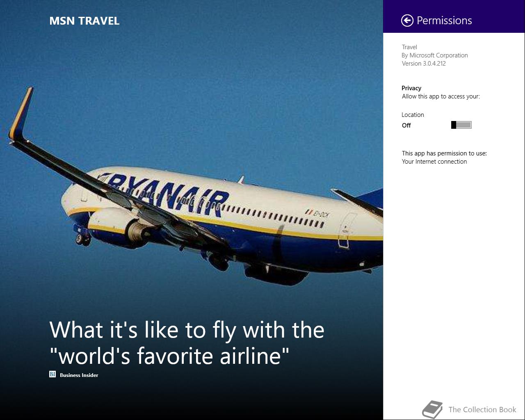525x420 pixels.
Task: Click the Allow this app to access text
Action: (x=441, y=96)
